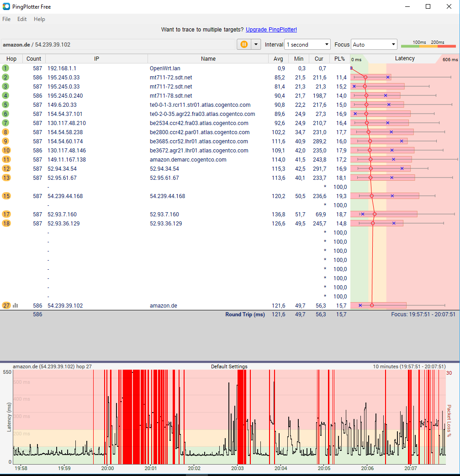Image resolution: width=460 pixels, height=476 pixels.
Task: Follow the Upgrade PingPlotter link
Action: point(271,30)
